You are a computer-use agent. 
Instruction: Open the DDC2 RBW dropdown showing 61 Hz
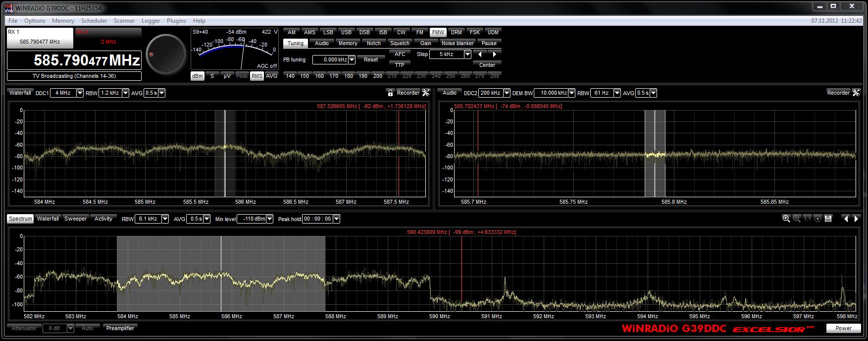[x=617, y=93]
